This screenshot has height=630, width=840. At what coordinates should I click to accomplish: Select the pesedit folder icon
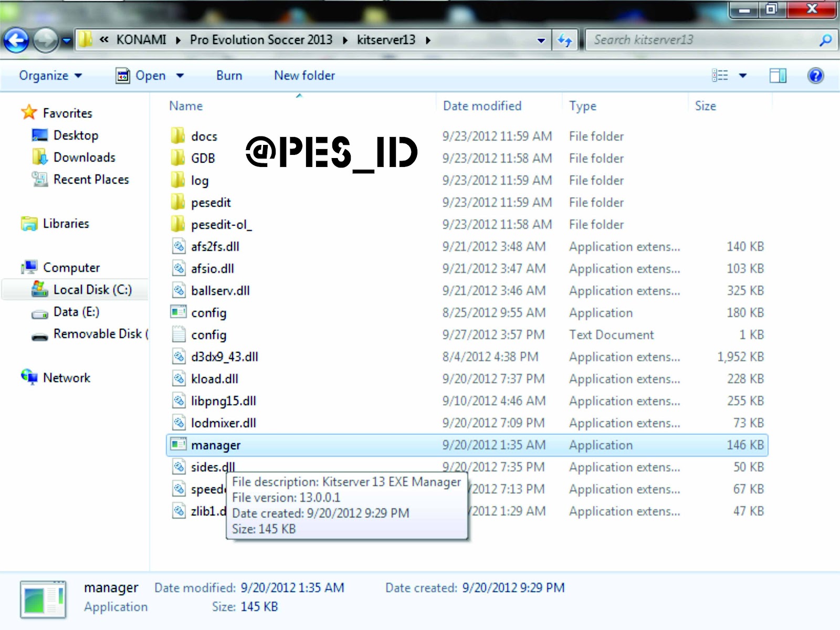[x=178, y=202]
